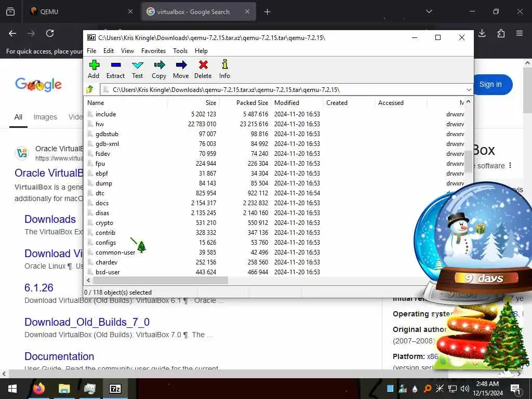Image resolution: width=532 pixels, height=399 pixels.
Task: Open the Documentation search result link
Action: coord(59,356)
